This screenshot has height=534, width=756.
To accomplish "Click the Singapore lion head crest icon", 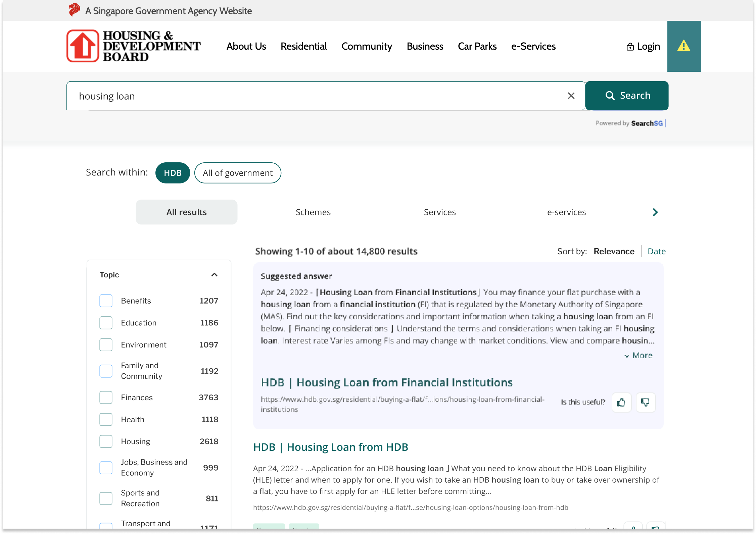I will click(x=74, y=10).
